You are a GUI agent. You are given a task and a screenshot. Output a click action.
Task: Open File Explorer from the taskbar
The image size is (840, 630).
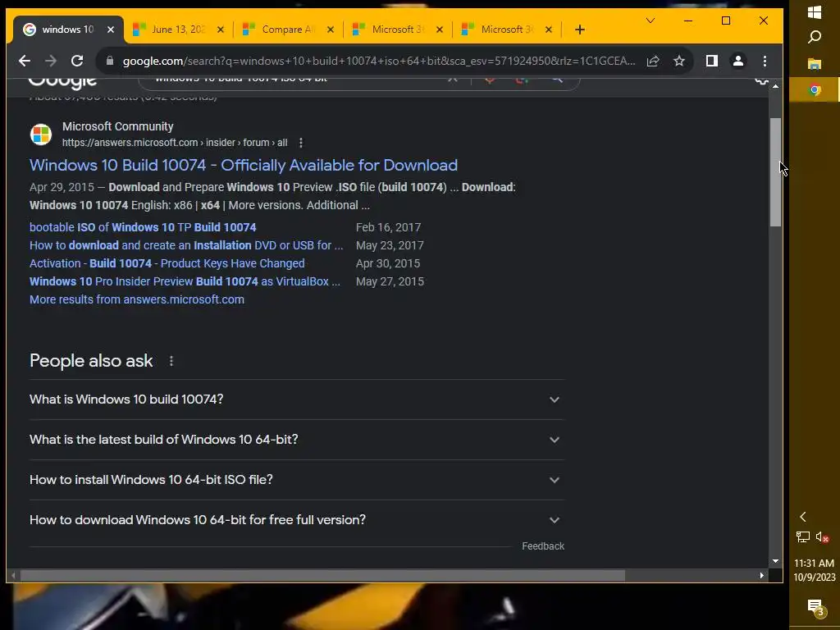pos(815,64)
